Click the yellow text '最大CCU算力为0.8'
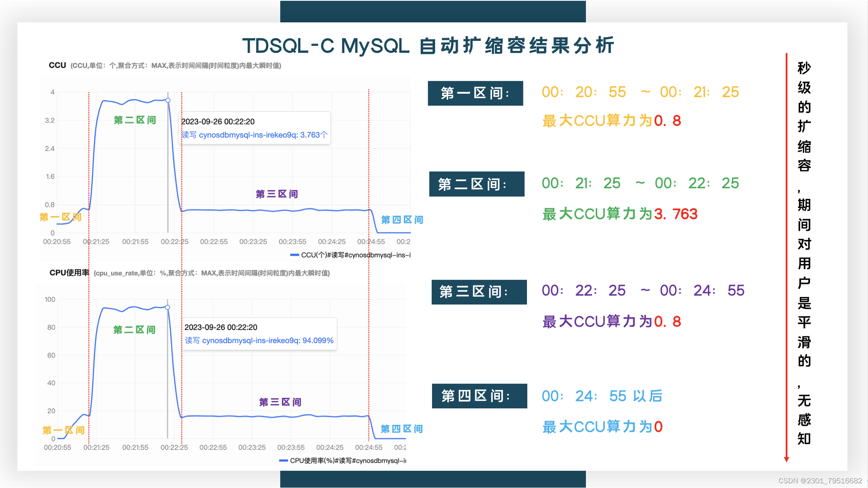Screen dimensions: 868x488 (612, 121)
